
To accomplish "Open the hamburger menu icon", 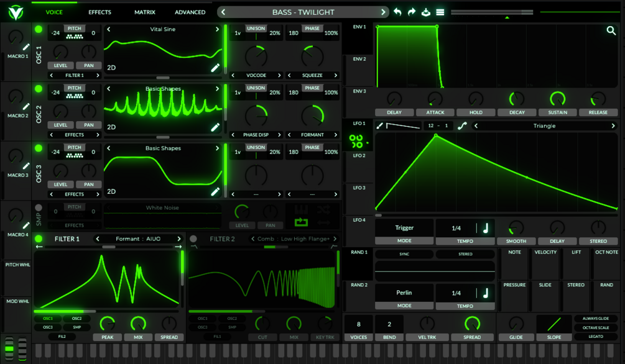I will [440, 12].
